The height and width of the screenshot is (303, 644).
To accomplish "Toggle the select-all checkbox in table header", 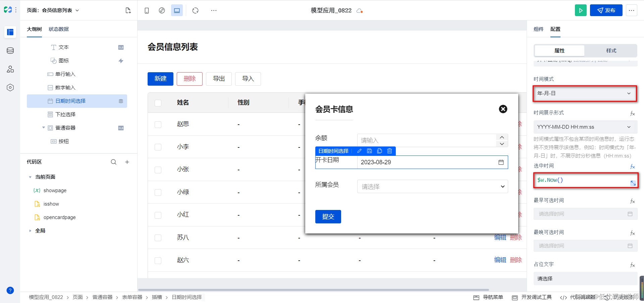I will point(158,103).
